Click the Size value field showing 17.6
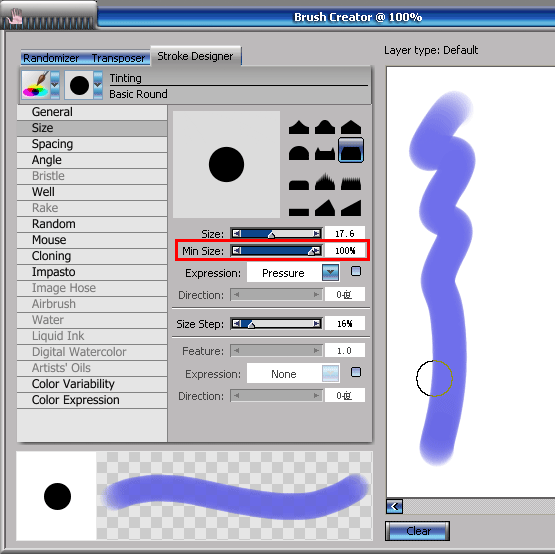 [345, 233]
